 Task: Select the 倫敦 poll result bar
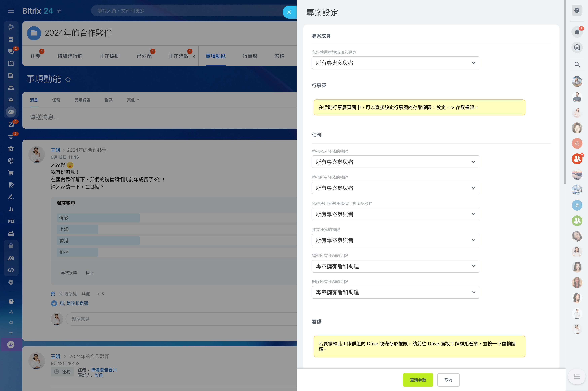(x=98, y=218)
